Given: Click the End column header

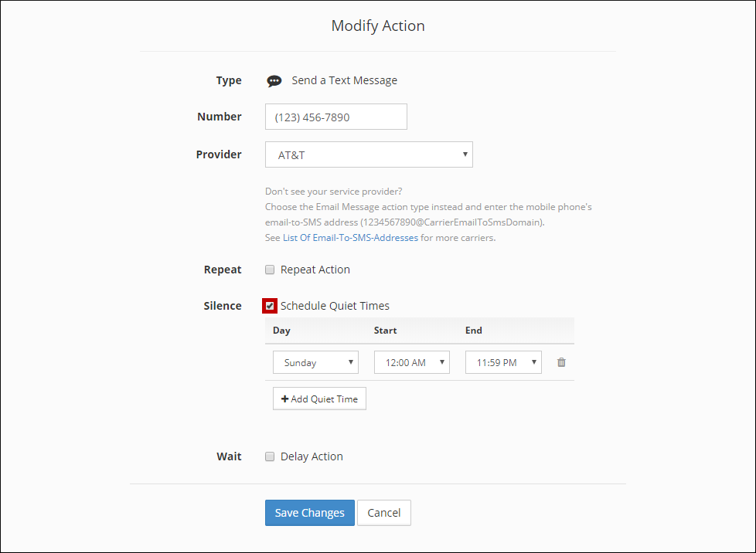Looking at the screenshot, I should click(473, 331).
